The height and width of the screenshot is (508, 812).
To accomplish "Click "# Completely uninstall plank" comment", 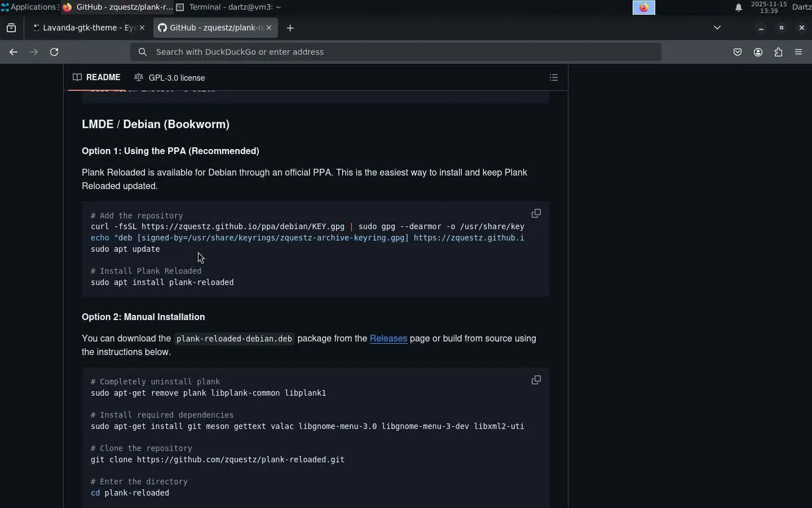I will [x=156, y=382].
